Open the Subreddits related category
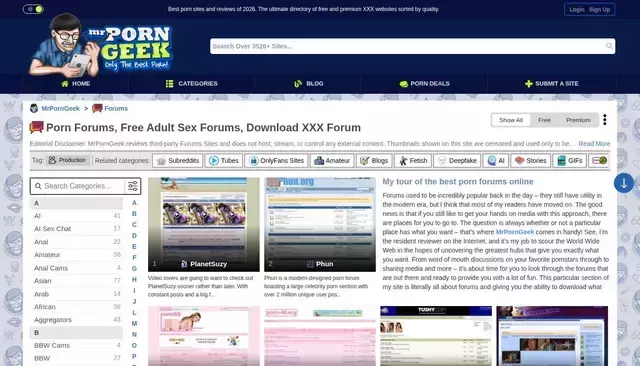Image resolution: width=640 pixels, height=366 pixels. [178, 161]
